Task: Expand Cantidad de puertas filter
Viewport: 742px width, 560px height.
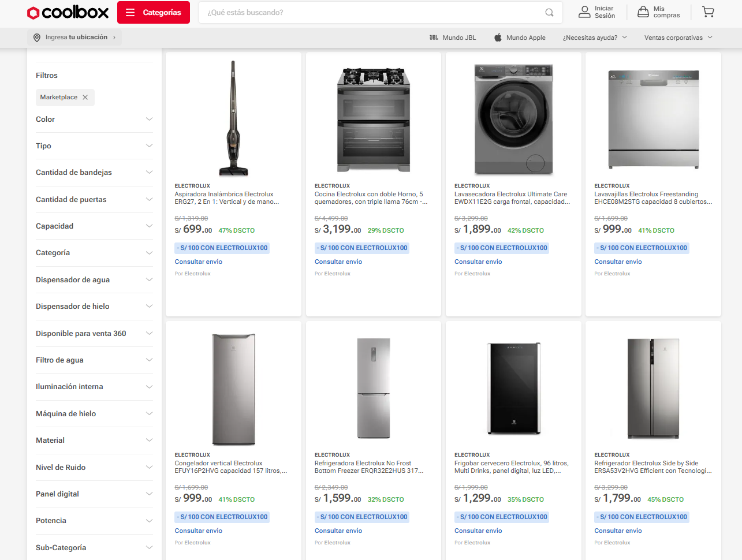Action: pos(94,200)
